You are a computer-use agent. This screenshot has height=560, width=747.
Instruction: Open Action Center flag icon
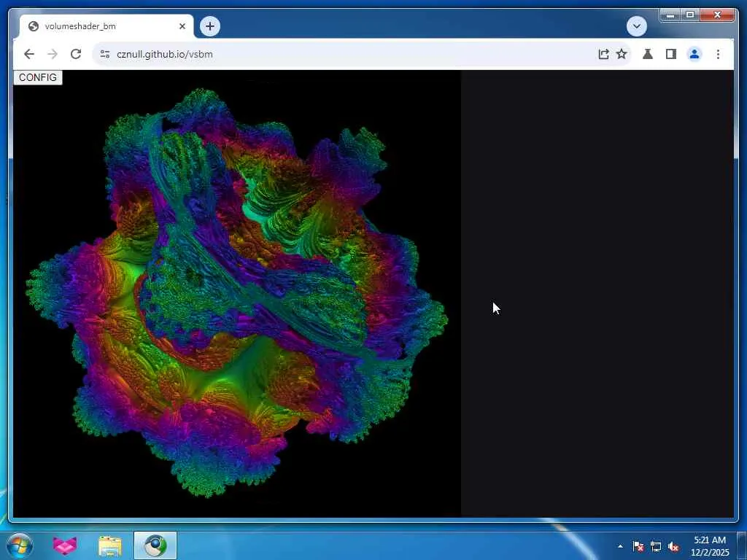[638, 546]
